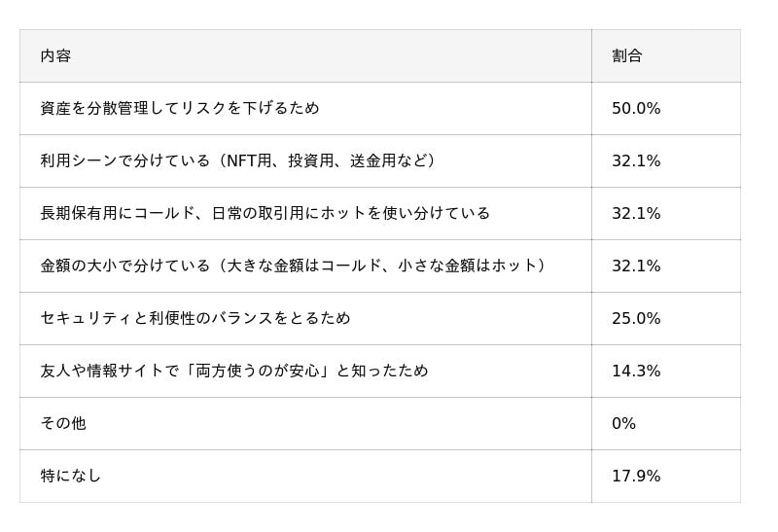Click the 0% percentage cell
Viewport: 778px width, 532px height.
623,423
